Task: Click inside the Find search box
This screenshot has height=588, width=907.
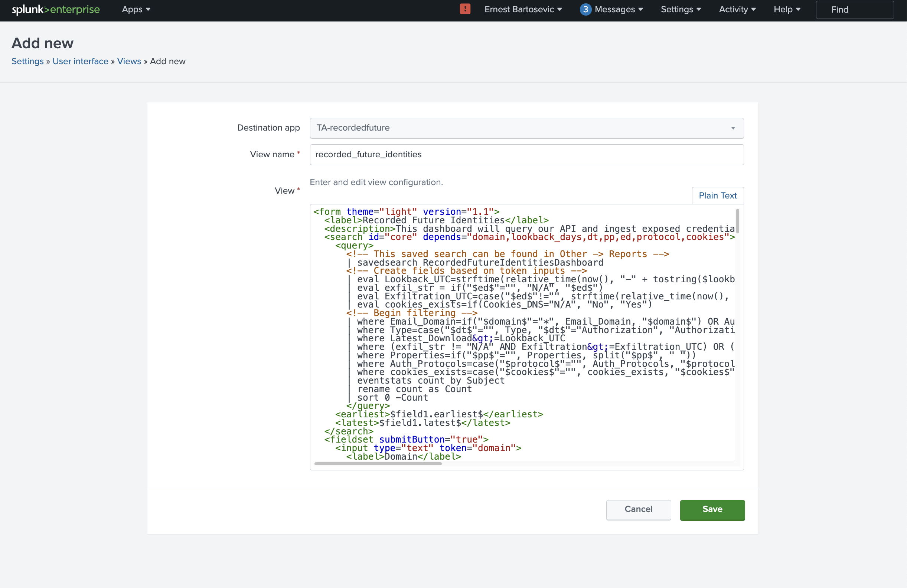Action: click(854, 10)
